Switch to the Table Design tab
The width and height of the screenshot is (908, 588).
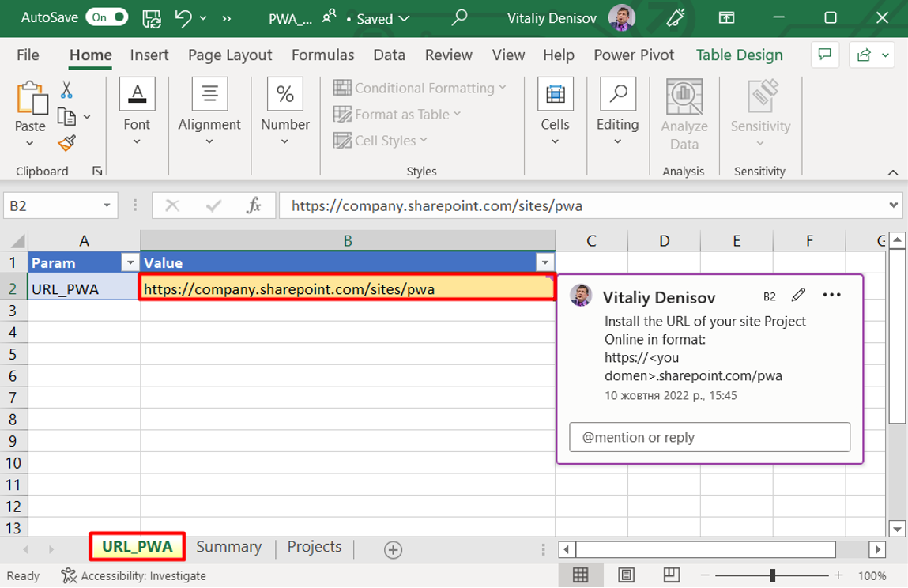click(x=739, y=55)
